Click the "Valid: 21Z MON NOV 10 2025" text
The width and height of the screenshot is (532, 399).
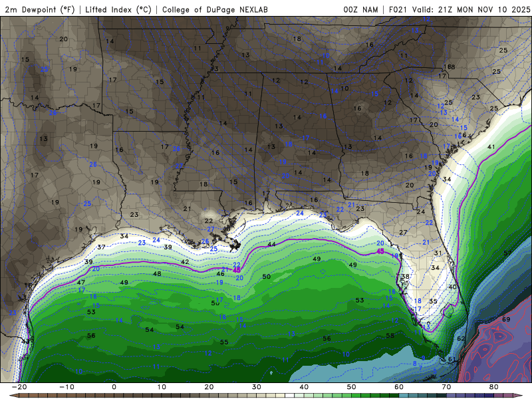[x=471, y=9]
